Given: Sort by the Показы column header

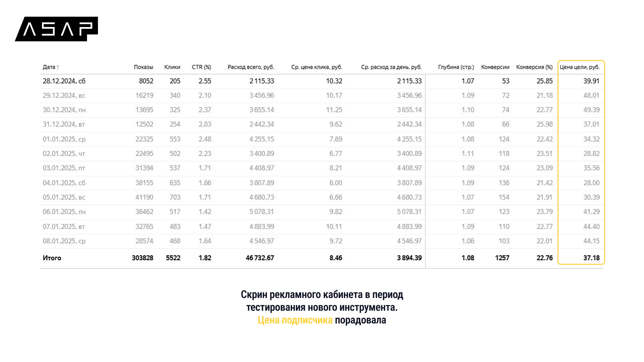Looking at the screenshot, I should point(143,67).
